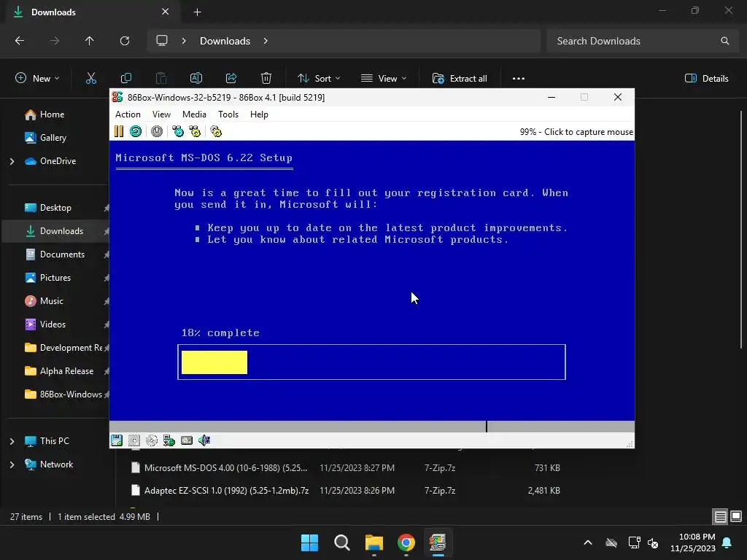Screen dimensions: 747x560
Task: Open Desktop in the navigation pane
Action: tap(56, 208)
